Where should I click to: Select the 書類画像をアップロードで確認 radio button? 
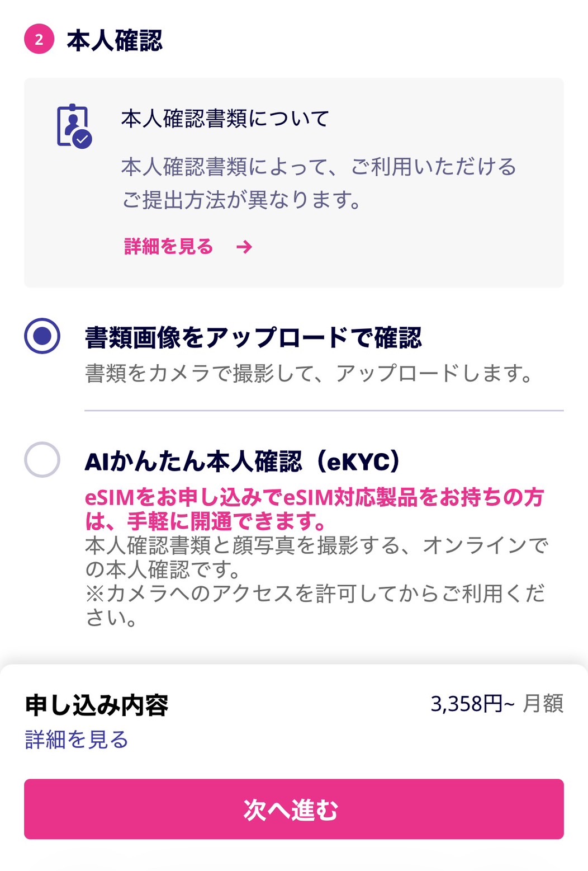(x=42, y=336)
